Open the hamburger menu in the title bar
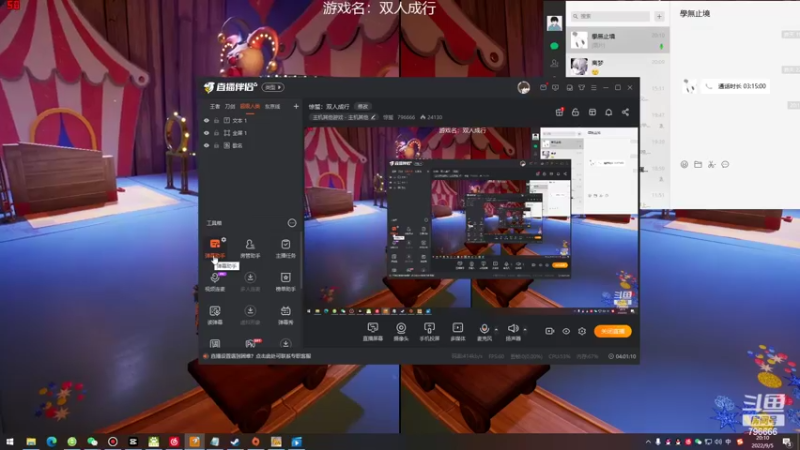The image size is (800, 450). tap(594, 88)
